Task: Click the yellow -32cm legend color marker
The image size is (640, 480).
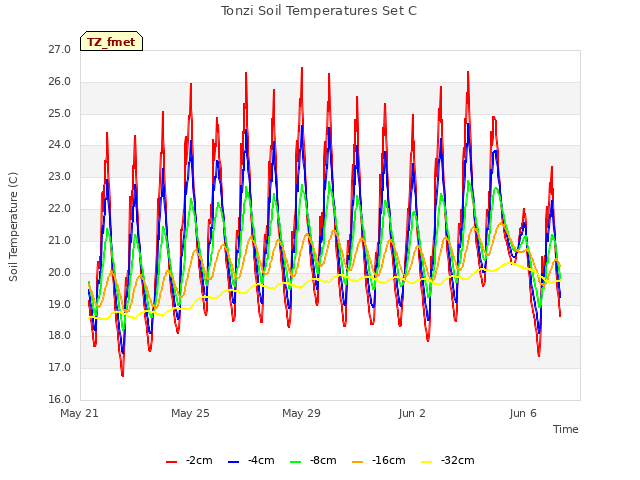Action: click(427, 462)
